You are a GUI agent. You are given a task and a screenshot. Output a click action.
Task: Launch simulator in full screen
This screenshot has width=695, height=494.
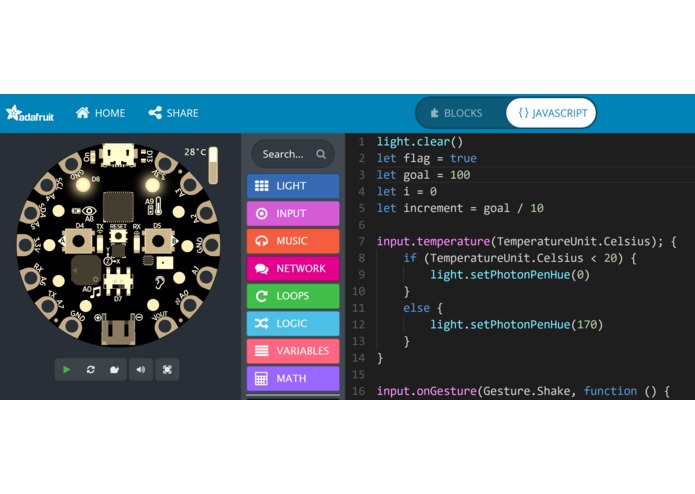[x=167, y=370]
